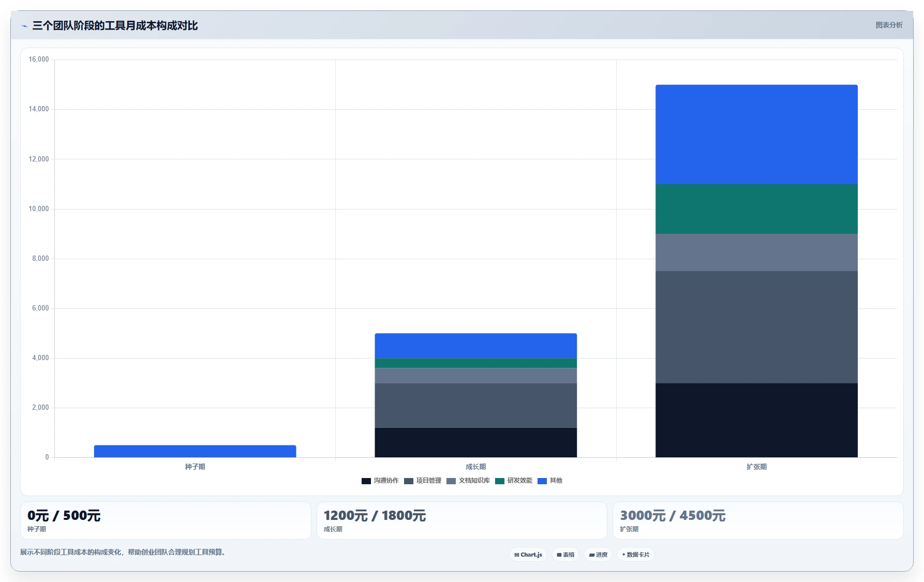The height and width of the screenshot is (582, 924).
Task: Click the 种子期 x-axis label
Action: (195, 467)
